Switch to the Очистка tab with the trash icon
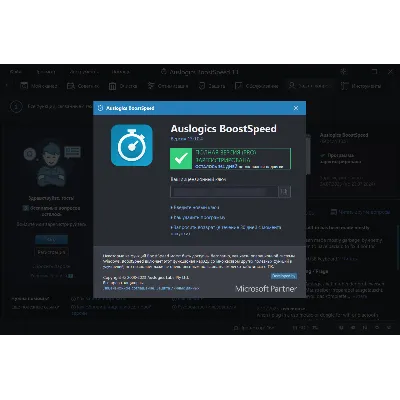 click(123, 86)
